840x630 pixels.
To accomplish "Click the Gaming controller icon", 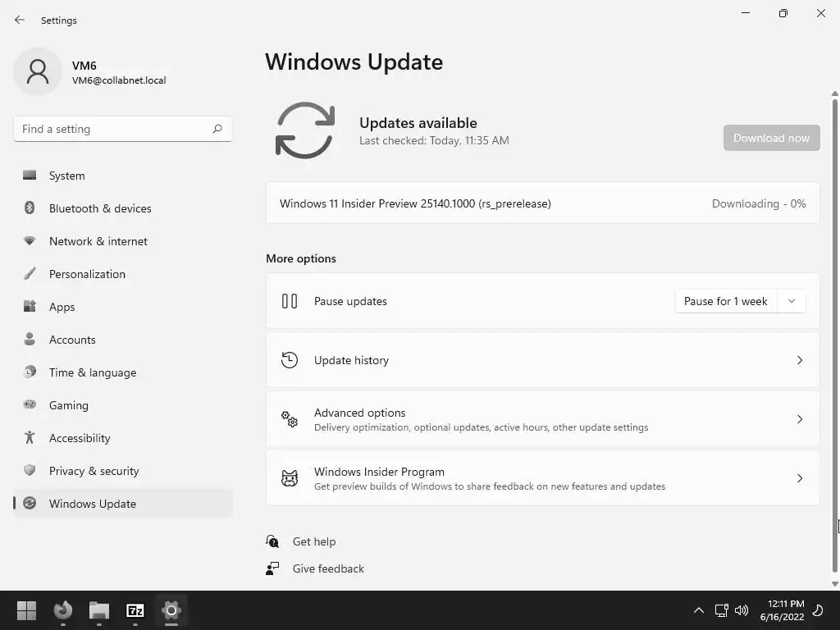I will (x=30, y=404).
